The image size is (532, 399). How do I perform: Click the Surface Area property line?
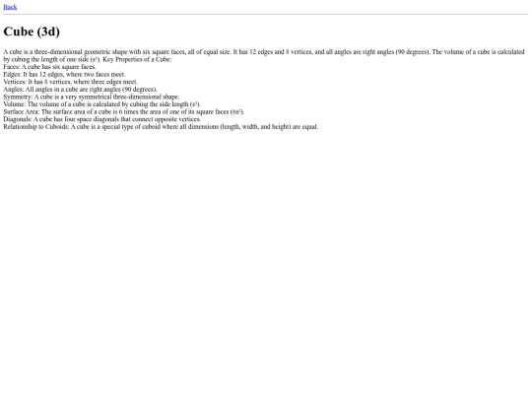[124, 111]
